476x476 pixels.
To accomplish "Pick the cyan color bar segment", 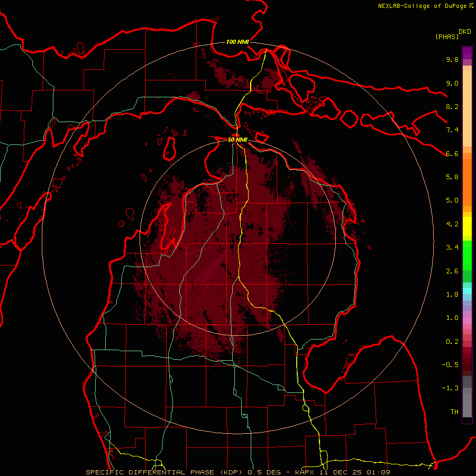I will pyautogui.click(x=467, y=291).
